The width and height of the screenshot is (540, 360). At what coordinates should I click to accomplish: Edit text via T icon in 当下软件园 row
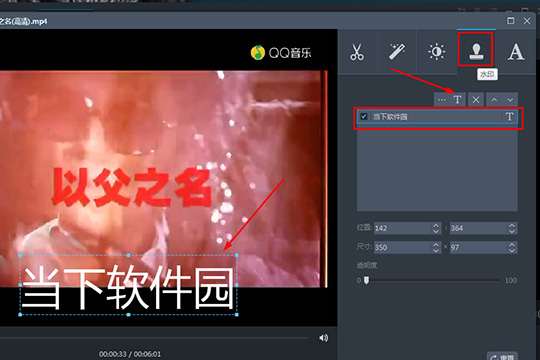510,117
